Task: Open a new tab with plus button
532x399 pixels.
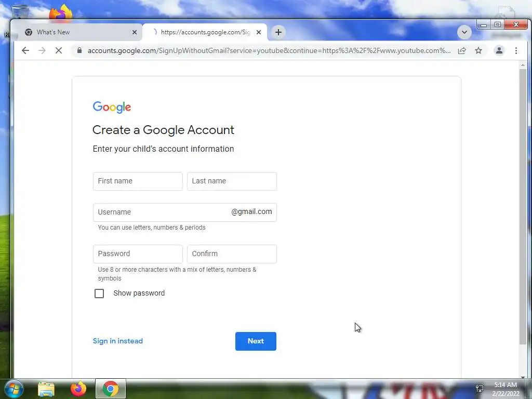Action: click(x=278, y=32)
